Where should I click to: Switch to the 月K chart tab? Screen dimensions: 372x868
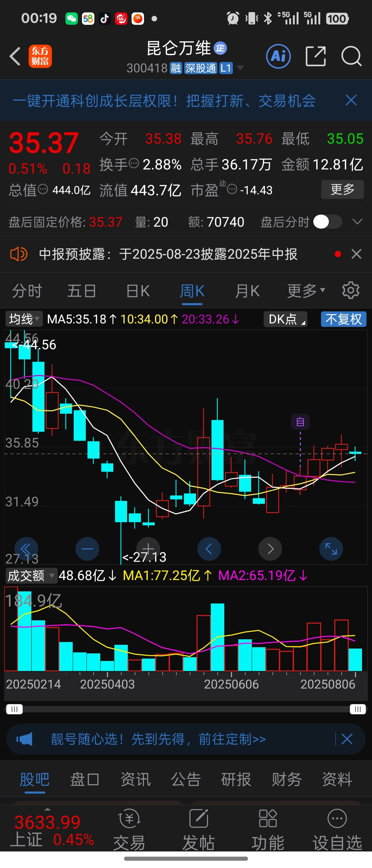(247, 291)
